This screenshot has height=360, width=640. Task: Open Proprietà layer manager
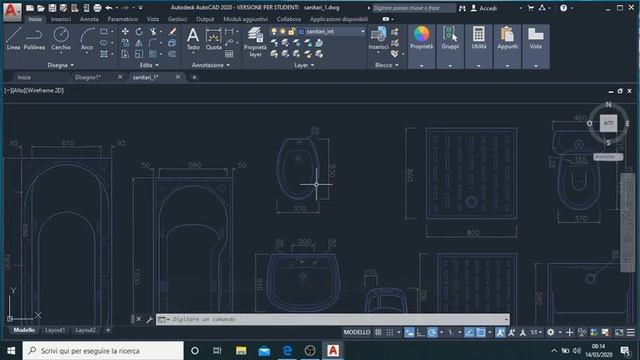[255, 42]
